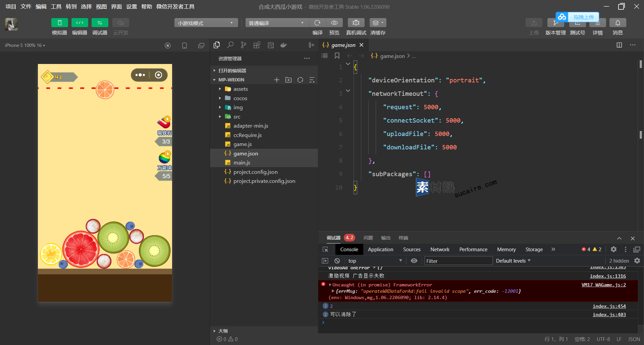Fold the networkTimeout block at line 3

(x=348, y=90)
